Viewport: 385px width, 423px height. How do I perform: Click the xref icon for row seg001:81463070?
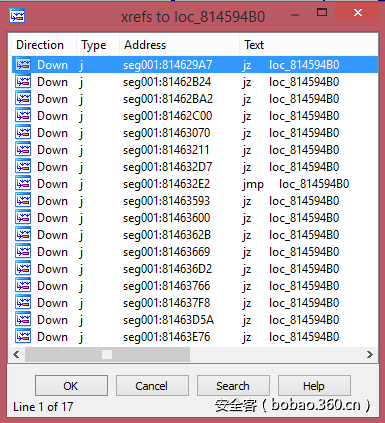23,133
